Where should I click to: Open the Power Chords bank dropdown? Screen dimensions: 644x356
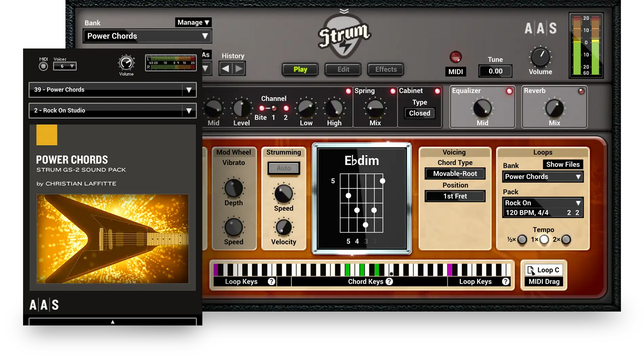[x=147, y=36]
